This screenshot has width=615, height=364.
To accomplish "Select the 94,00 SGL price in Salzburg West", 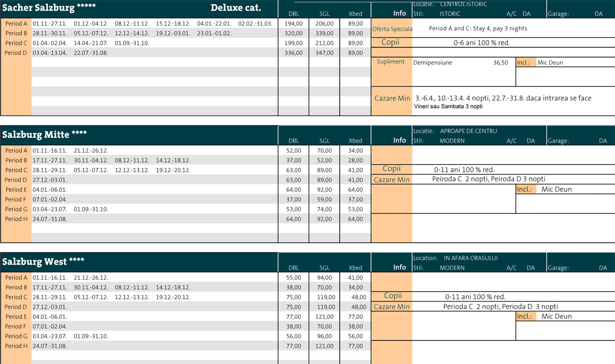I will [x=324, y=277].
